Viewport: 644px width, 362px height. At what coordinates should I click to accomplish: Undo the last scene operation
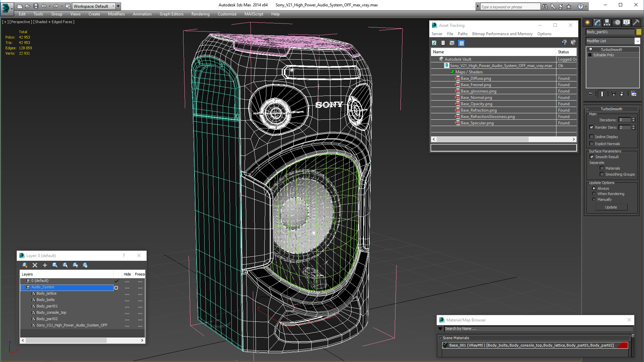44,6
